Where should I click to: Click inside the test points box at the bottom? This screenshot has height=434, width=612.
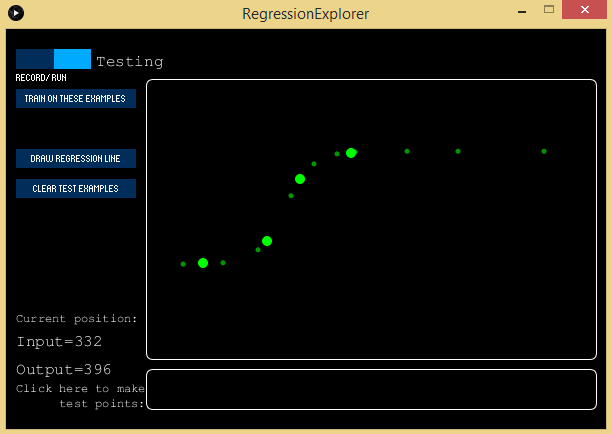[371, 390]
